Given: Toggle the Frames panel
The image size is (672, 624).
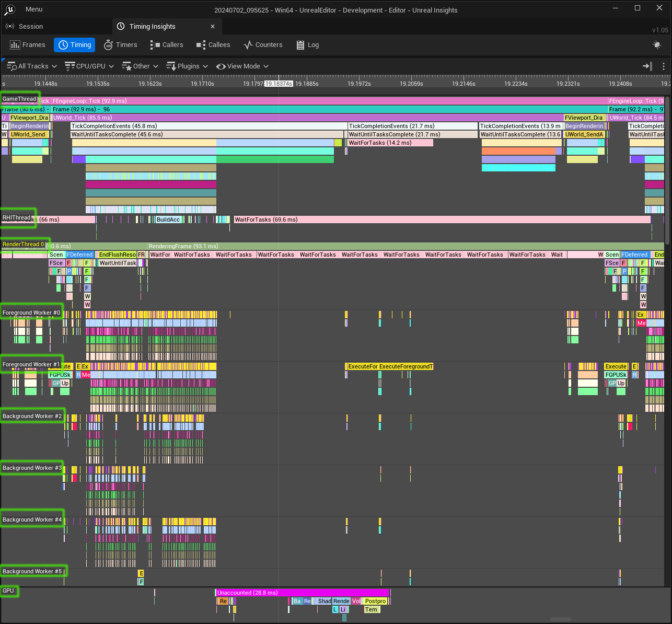Looking at the screenshot, I should tap(28, 45).
